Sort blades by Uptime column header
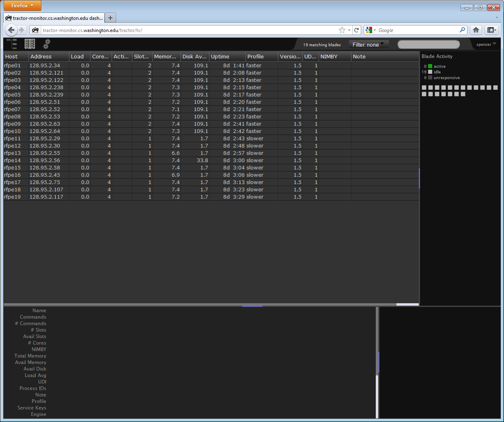The height and width of the screenshot is (422, 504). (227, 57)
